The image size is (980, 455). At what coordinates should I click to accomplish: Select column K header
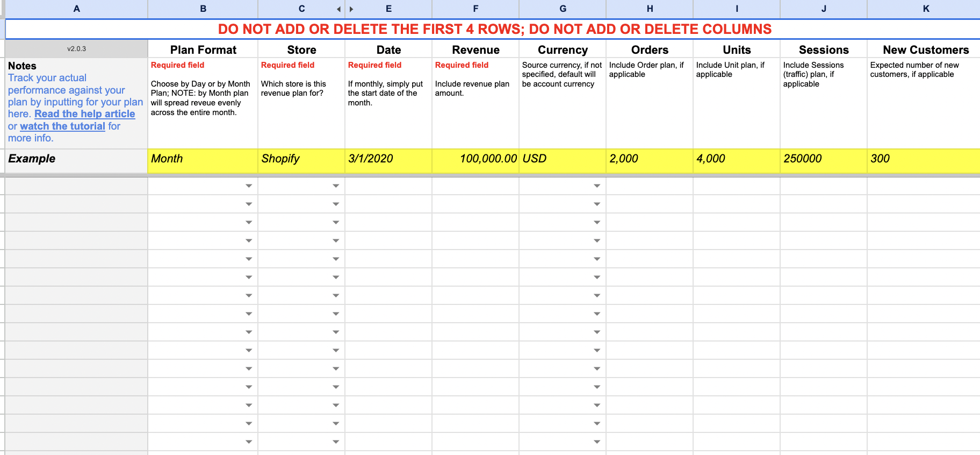pyautogui.click(x=926, y=9)
